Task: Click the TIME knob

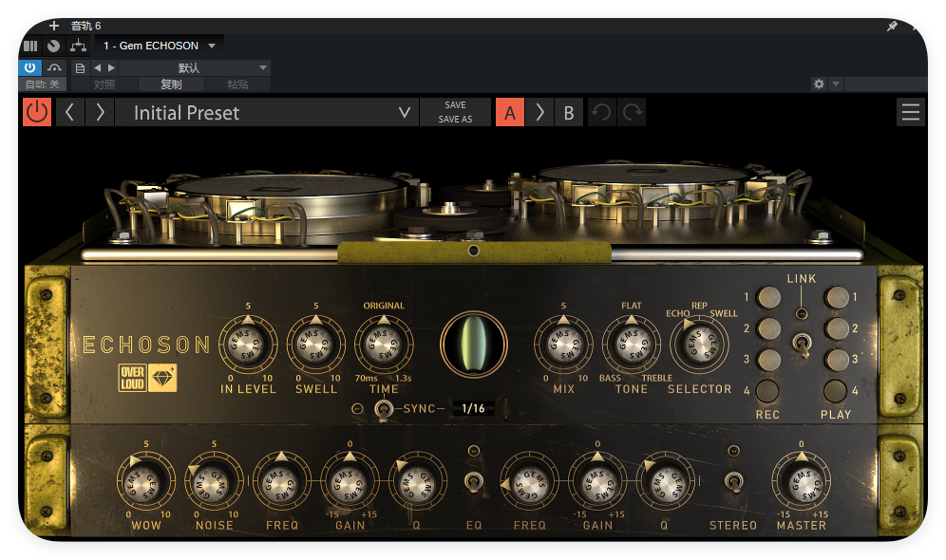Action: click(384, 345)
